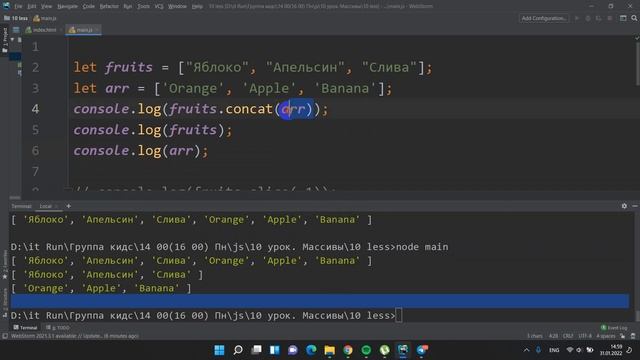Image resolution: width=640 pixels, height=360 pixels.
Task: Close the main.js editor tab
Action: tap(97, 30)
